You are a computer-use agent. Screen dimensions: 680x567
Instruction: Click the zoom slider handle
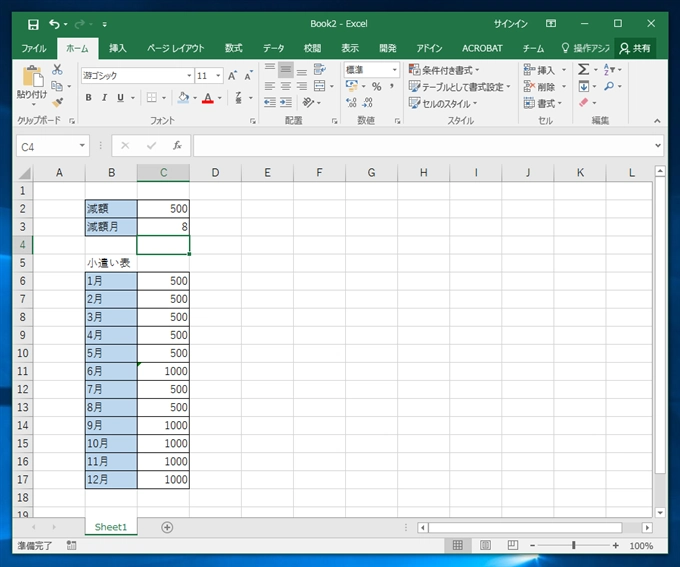[x=574, y=545]
